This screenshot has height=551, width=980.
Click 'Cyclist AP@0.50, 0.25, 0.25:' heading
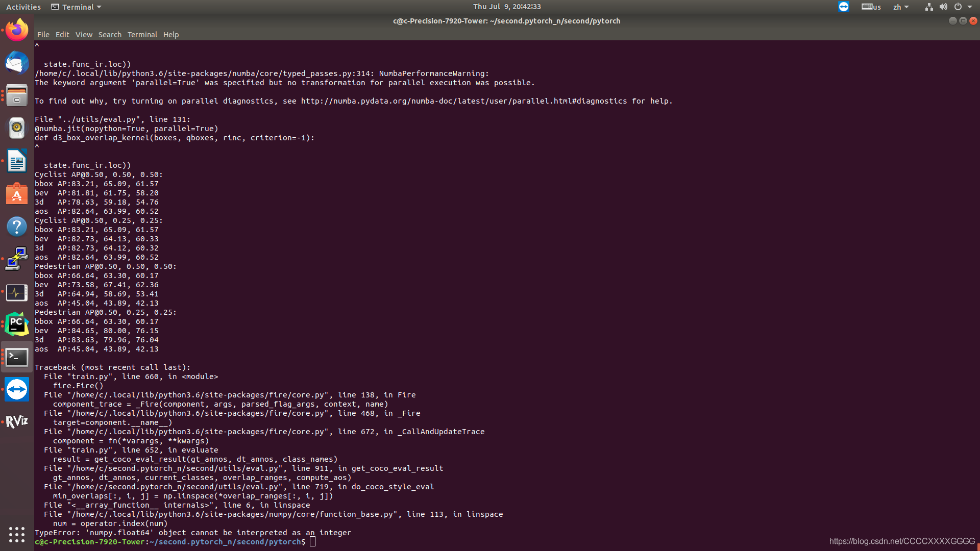point(99,220)
